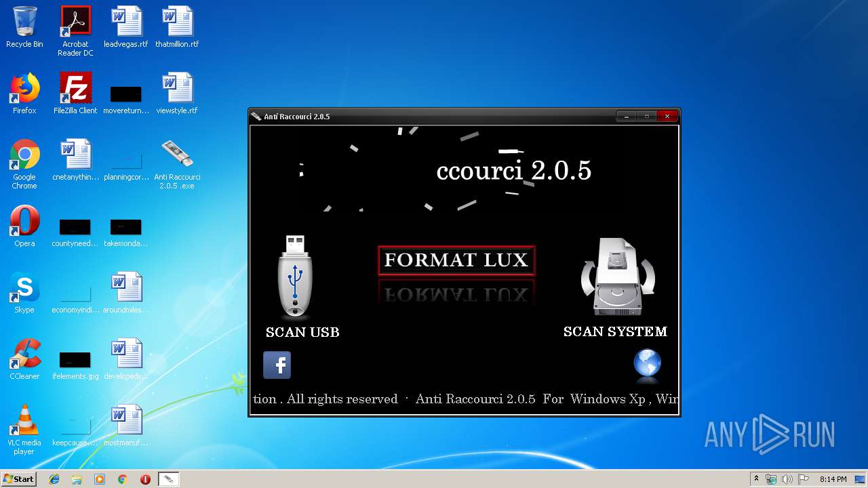Open the volume control tray icon
The width and height of the screenshot is (868, 488).
[787, 479]
